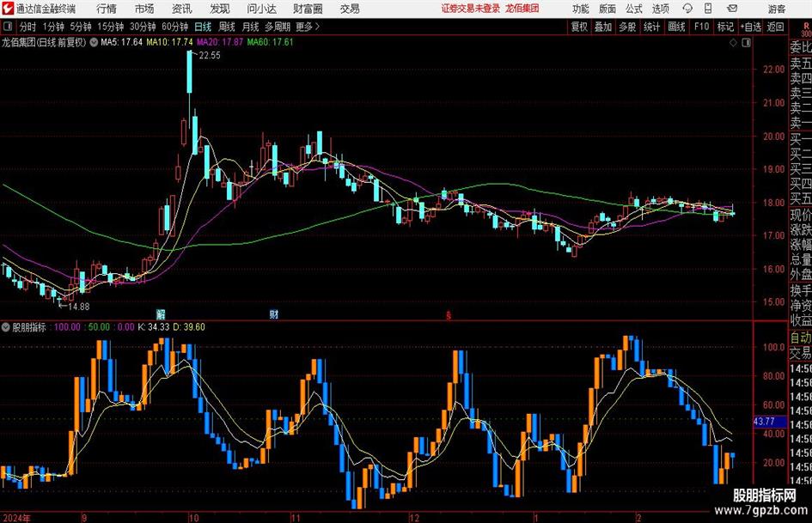Switch to 60分钟 period
This screenshot has height=523, width=812.
click(175, 27)
